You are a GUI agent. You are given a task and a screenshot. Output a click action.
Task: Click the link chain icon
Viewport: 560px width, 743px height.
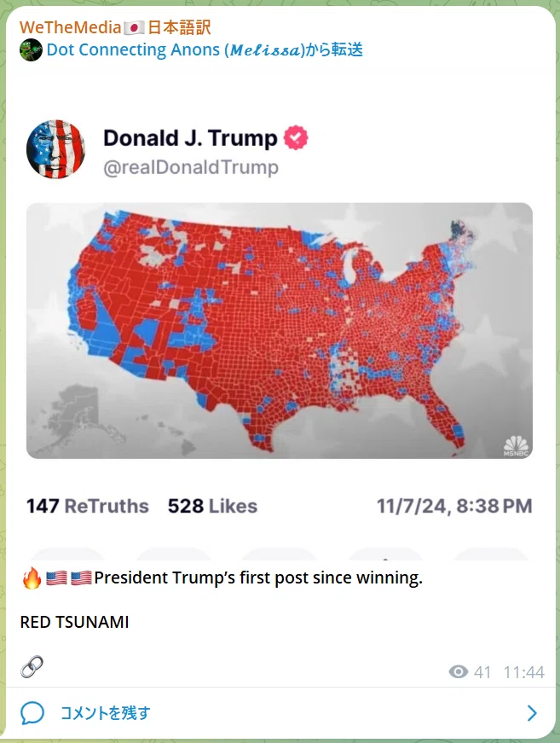[x=32, y=667]
